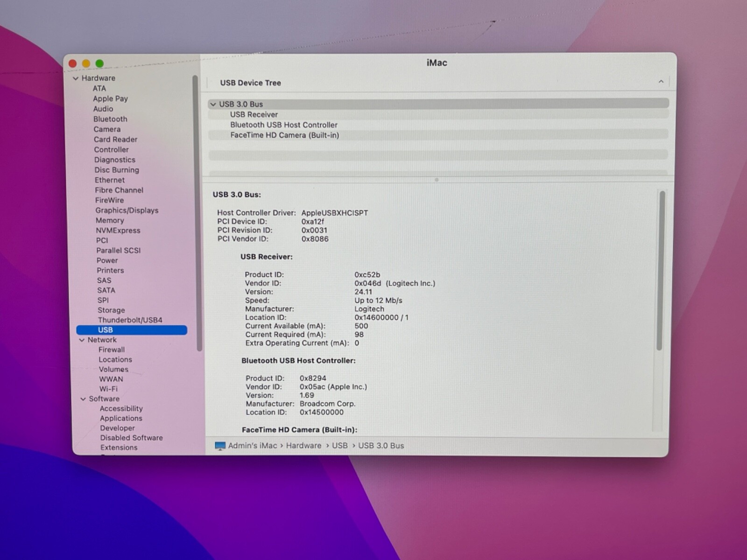Viewport: 747px width, 560px height.
Task: Zoom window with the green button
Action: pyautogui.click(x=99, y=63)
